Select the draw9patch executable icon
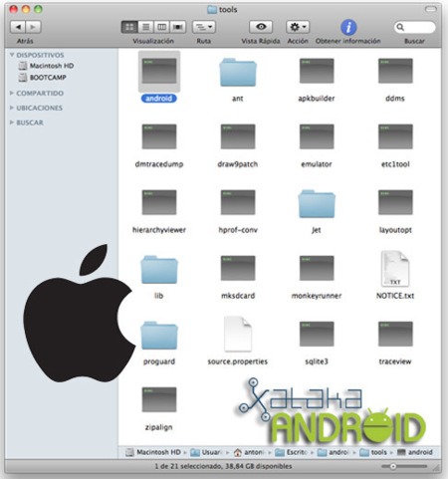The width and height of the screenshot is (448, 479). point(238,136)
